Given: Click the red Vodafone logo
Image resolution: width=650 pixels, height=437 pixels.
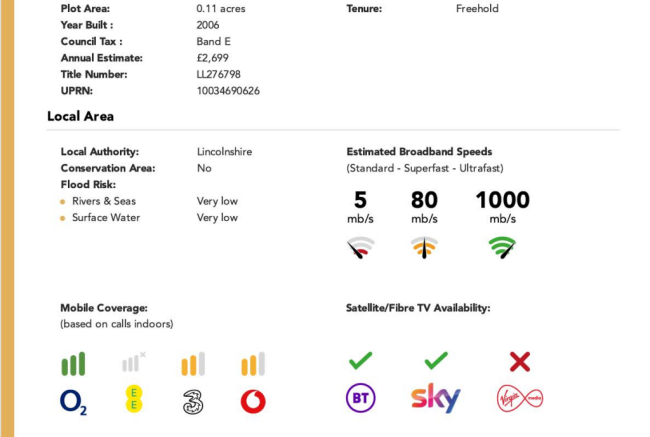Looking at the screenshot, I should 253,401.
